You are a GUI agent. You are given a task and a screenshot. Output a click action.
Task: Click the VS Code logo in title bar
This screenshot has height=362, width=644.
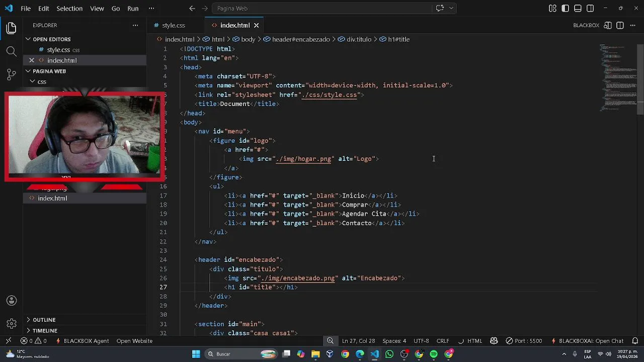click(9, 9)
